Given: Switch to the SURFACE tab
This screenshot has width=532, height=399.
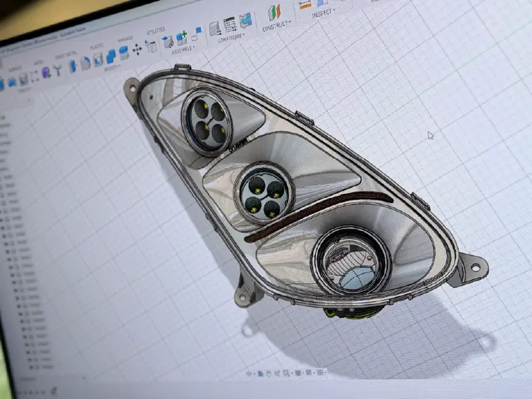Looking at the screenshot, I should [x=15, y=70].
